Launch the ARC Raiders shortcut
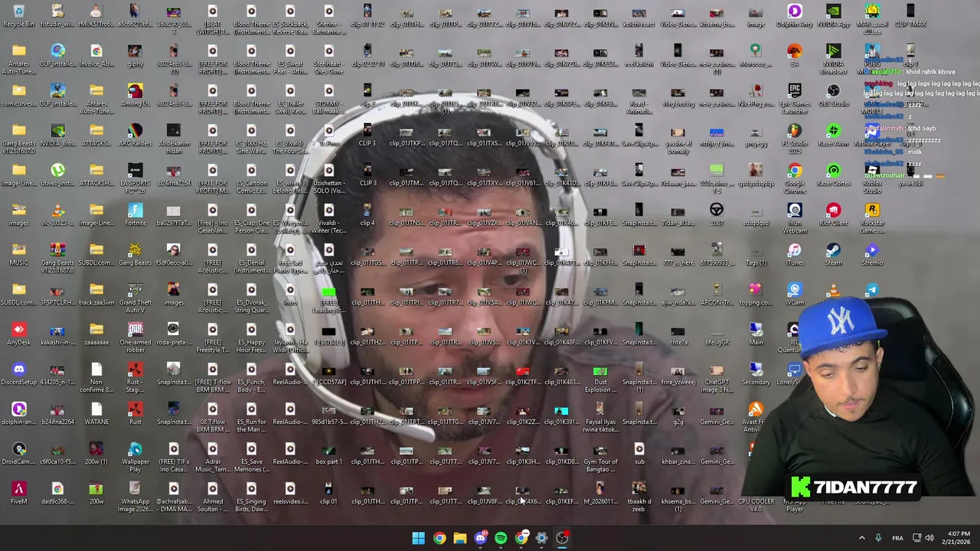Viewport: 980px width, 551px height. pos(135,135)
